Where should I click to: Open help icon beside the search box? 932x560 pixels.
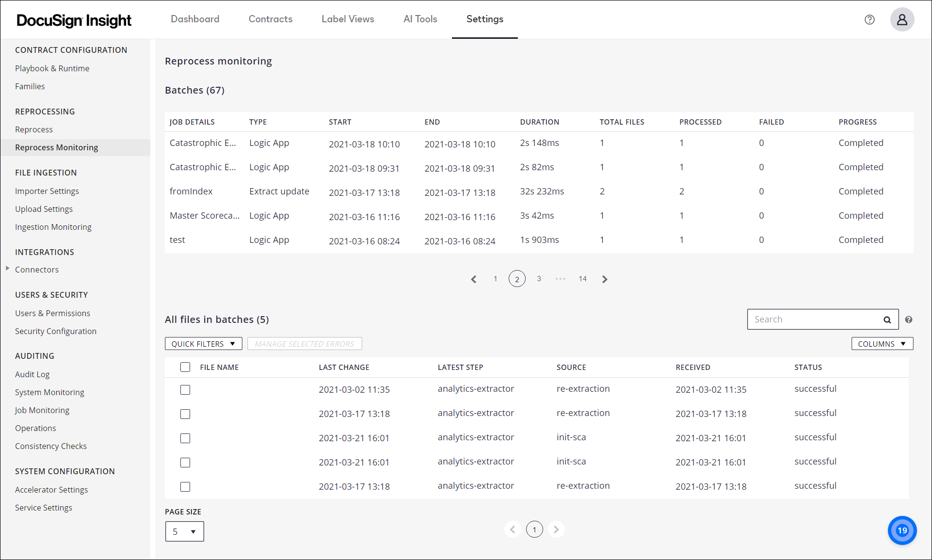(909, 319)
